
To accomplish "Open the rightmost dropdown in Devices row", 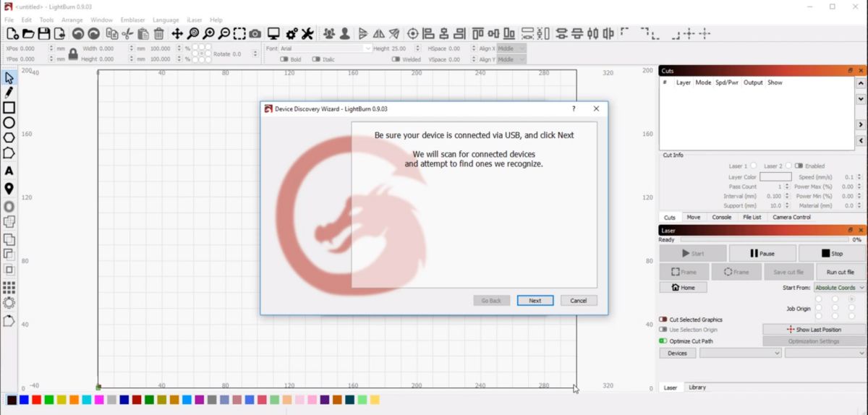I will coord(825,353).
